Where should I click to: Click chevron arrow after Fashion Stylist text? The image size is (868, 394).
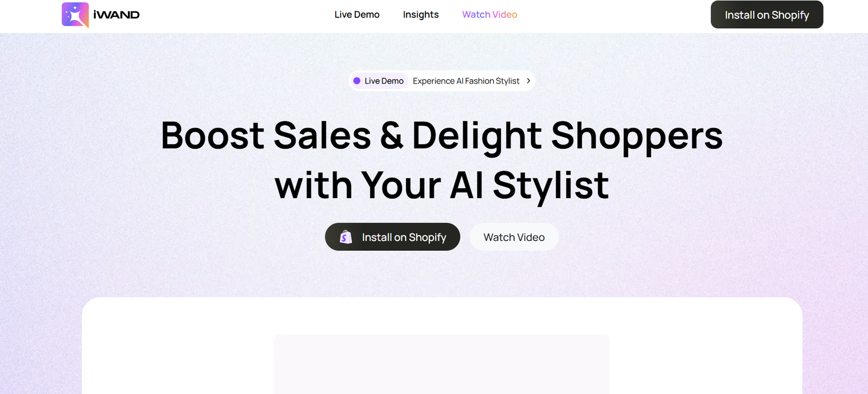pos(528,81)
